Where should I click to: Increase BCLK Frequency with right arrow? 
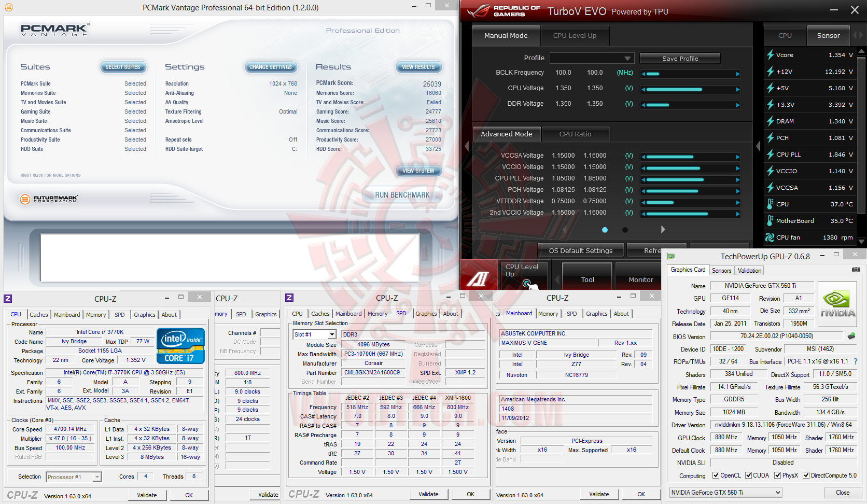point(737,74)
